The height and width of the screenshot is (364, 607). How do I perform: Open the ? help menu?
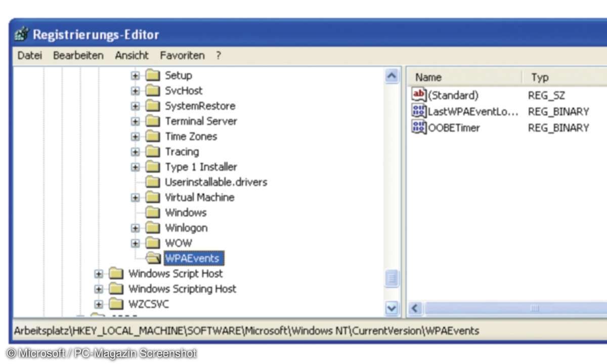pyautogui.click(x=219, y=56)
